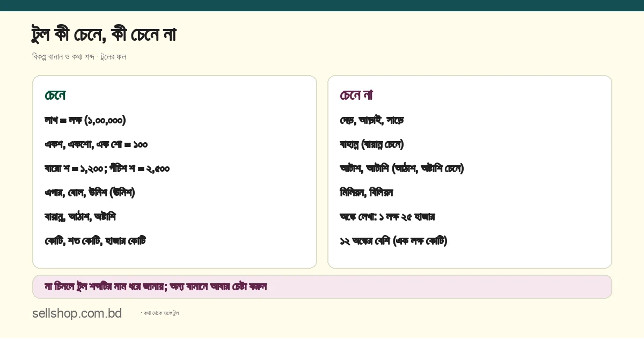Click the subtitle 'বিকল্প বানান ও কথ্য শব্দ · টুলের ফল'
This screenshot has height=338, width=644.
coord(79,56)
